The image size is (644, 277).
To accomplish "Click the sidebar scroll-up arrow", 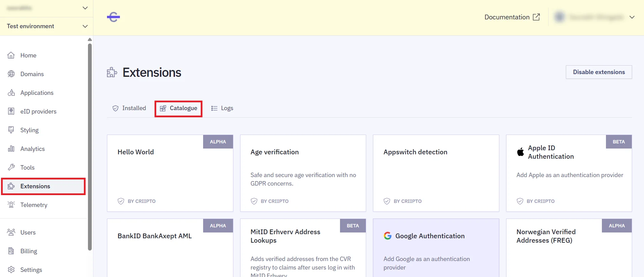I will point(90,39).
